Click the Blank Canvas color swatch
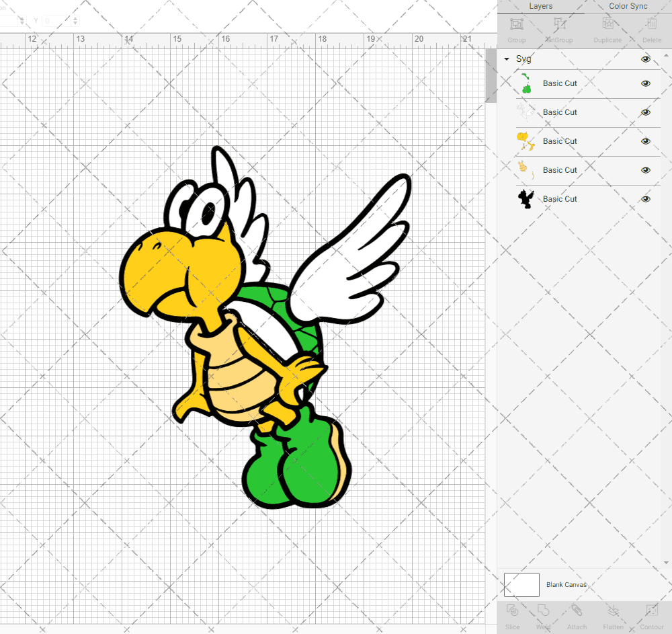Image resolution: width=672 pixels, height=634 pixels. [x=521, y=585]
